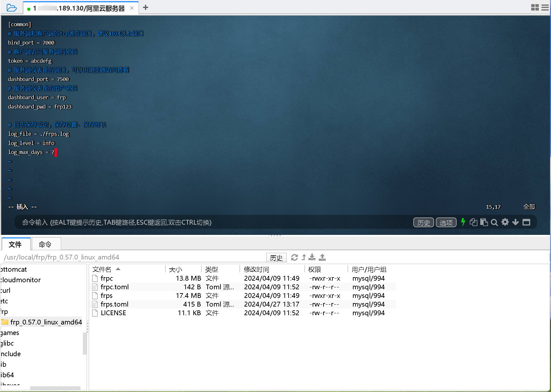Open the connection manager folder icon
Viewport: 551px width, 392px height.
[12, 7]
